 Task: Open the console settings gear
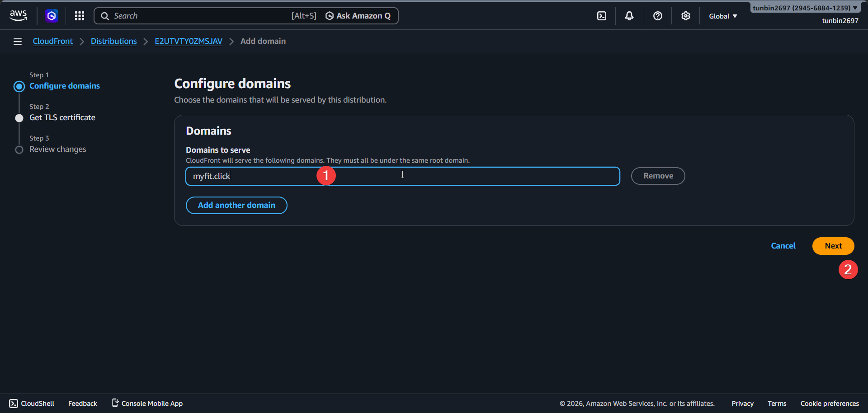685,15
